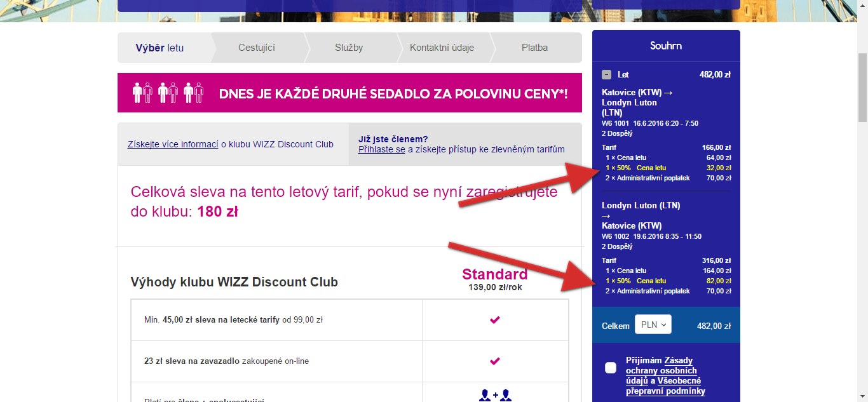Select the Výběr letu step tab
Screen dimensions: 868x402
coord(159,48)
